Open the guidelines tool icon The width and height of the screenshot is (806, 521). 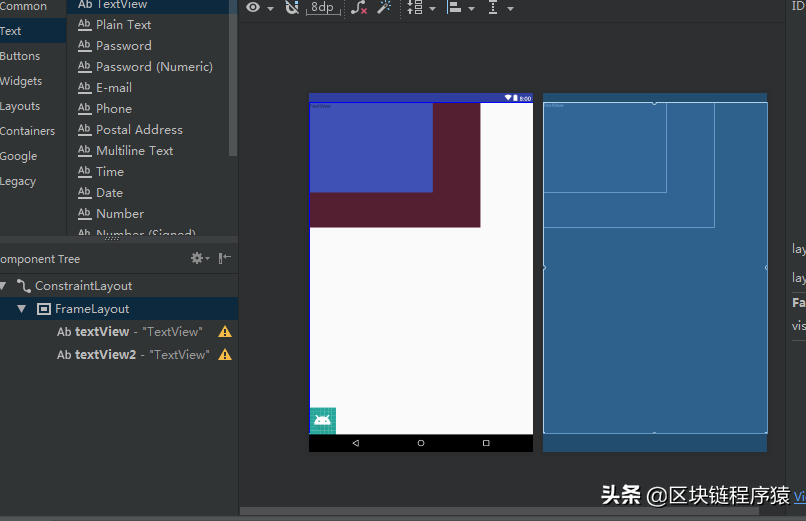tap(493, 7)
